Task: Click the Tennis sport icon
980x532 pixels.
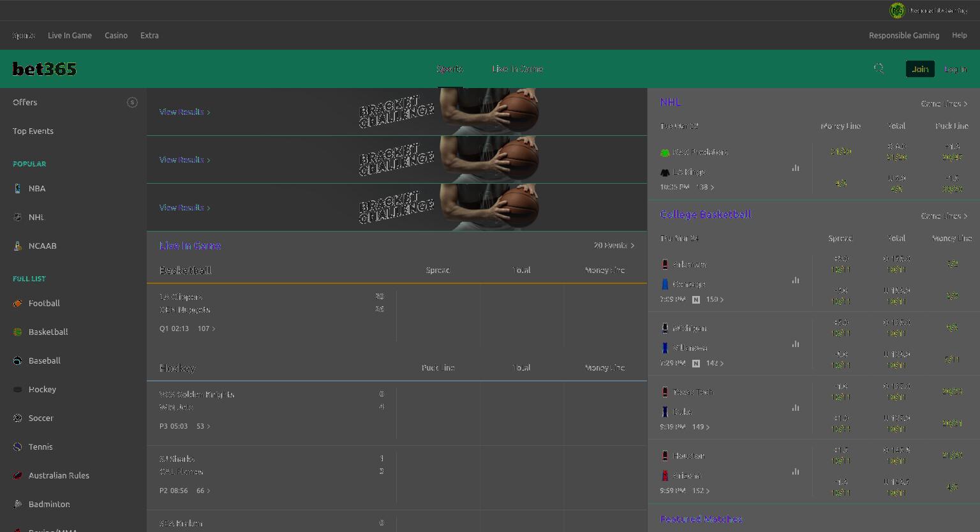Action: point(17,447)
